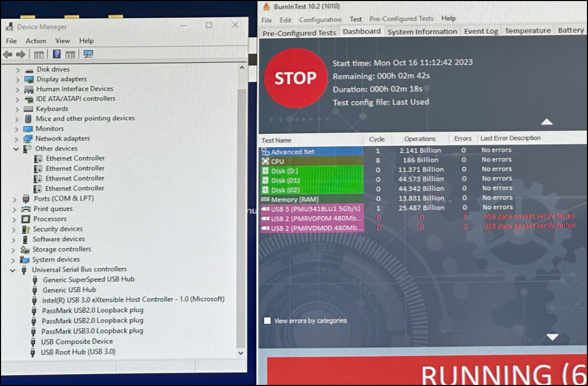Viewport: 588px width, 386px height.
Task: Open the Help menu in BurnInTest
Action: (448, 18)
